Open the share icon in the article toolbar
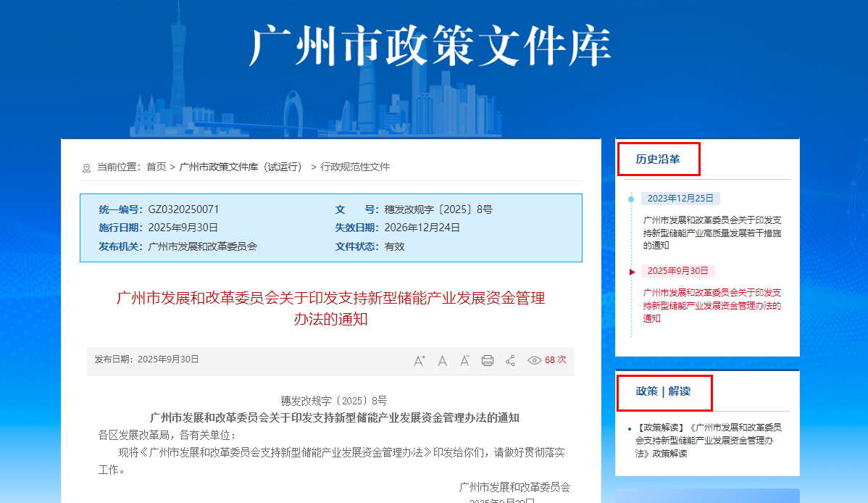The image size is (868, 503). click(510, 360)
